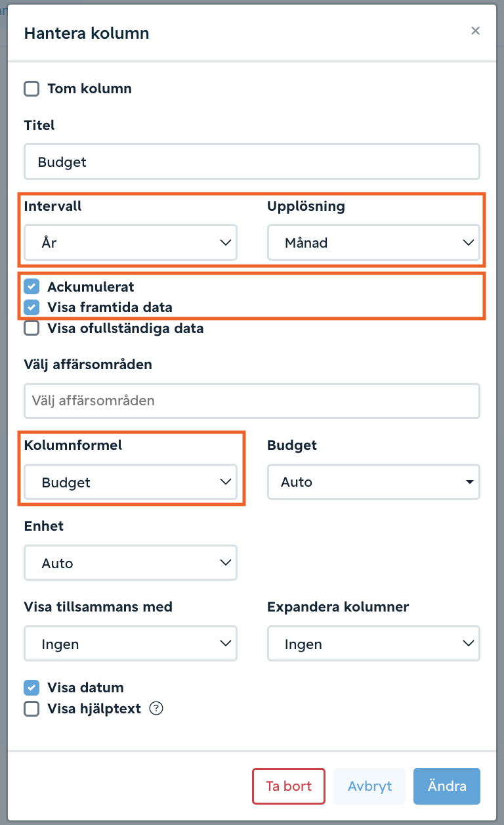Screen dimensions: 504x825
Task: Disable Visa framtida data
Action: (x=31, y=307)
